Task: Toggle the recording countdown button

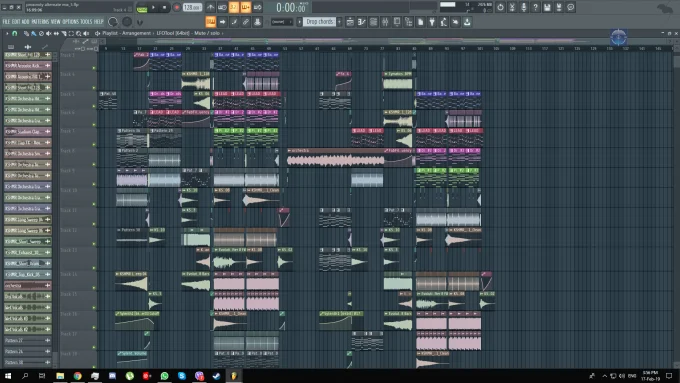Action: [x=234, y=7]
